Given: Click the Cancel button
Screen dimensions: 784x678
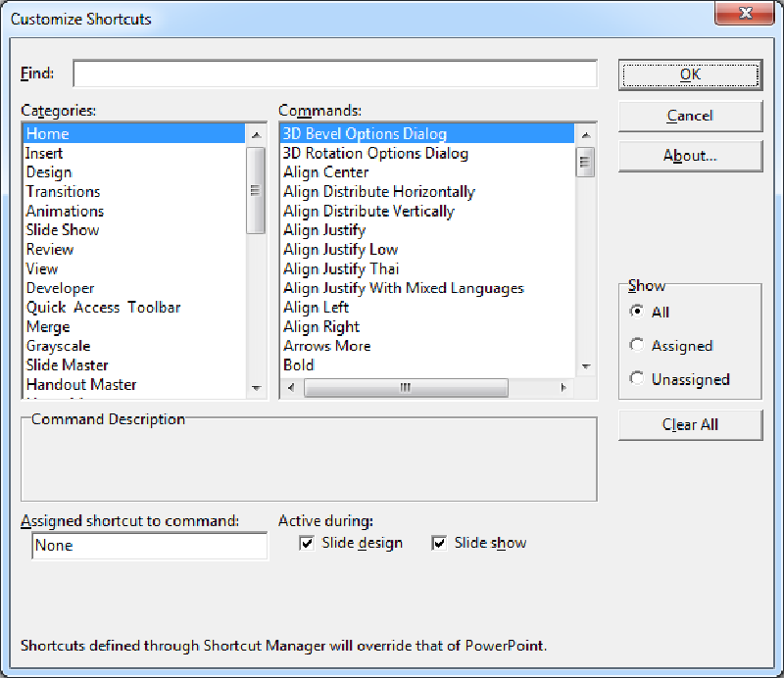Looking at the screenshot, I should tap(690, 116).
